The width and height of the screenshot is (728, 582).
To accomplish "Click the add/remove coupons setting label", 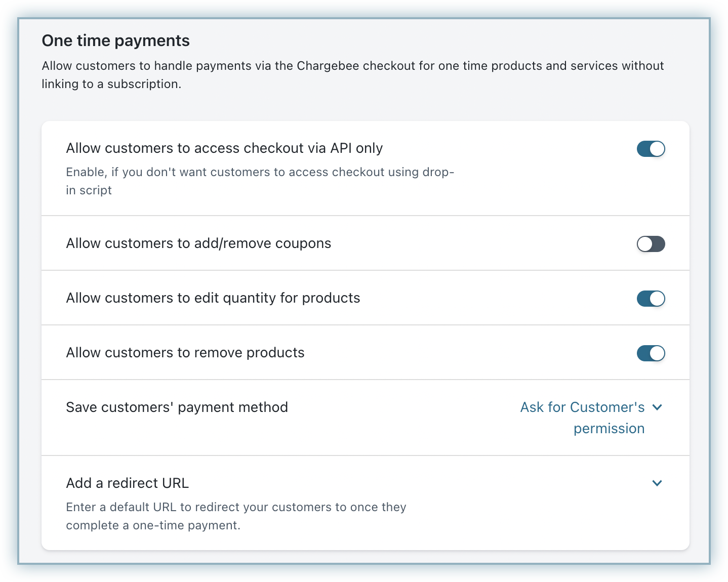I will [x=198, y=243].
